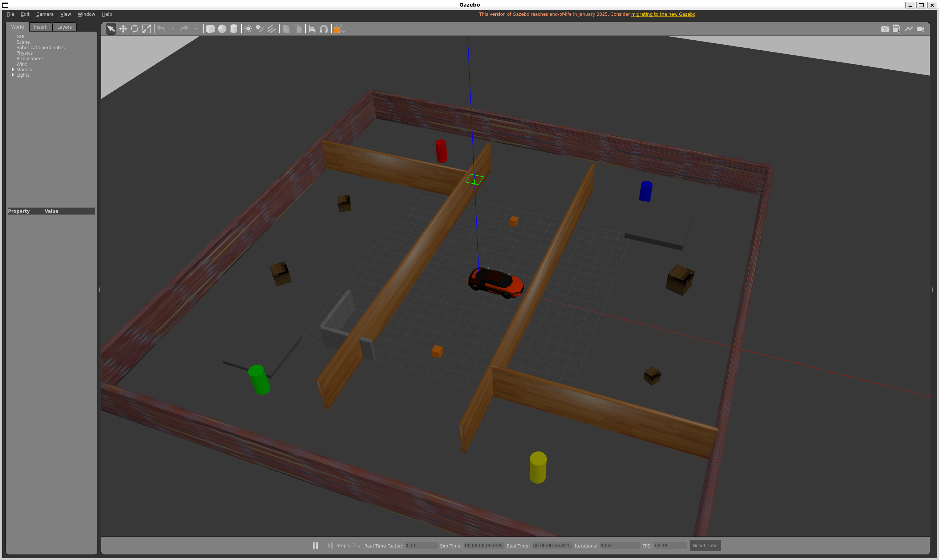Toggle video recording icon
Viewport: 939px width, 560px height.
click(x=920, y=29)
